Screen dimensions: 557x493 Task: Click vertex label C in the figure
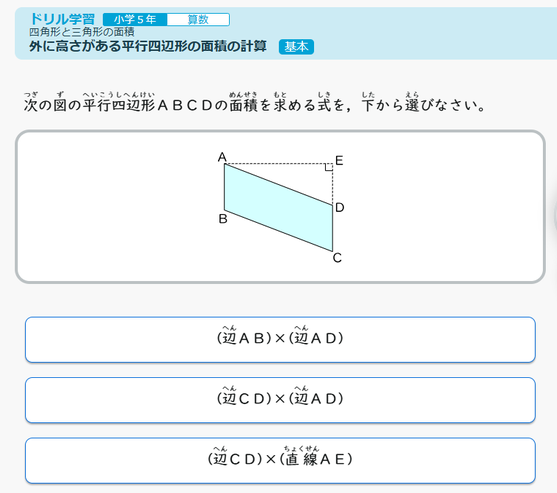[337, 258]
